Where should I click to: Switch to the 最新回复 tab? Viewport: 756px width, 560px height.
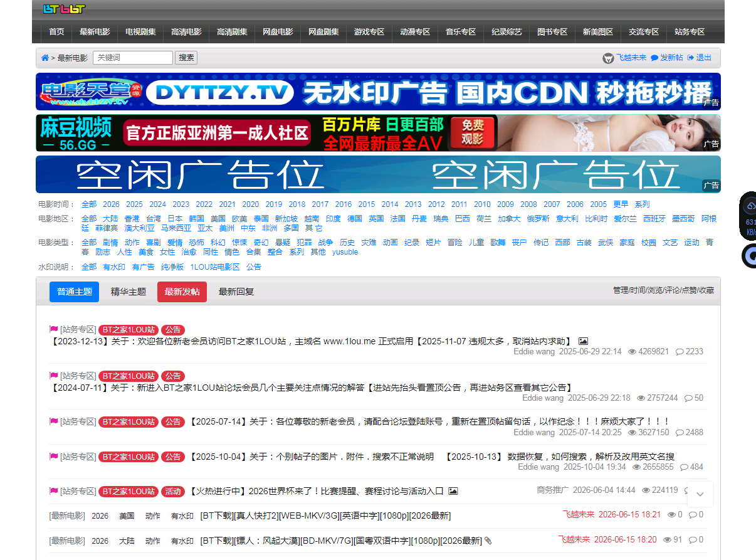(x=236, y=292)
